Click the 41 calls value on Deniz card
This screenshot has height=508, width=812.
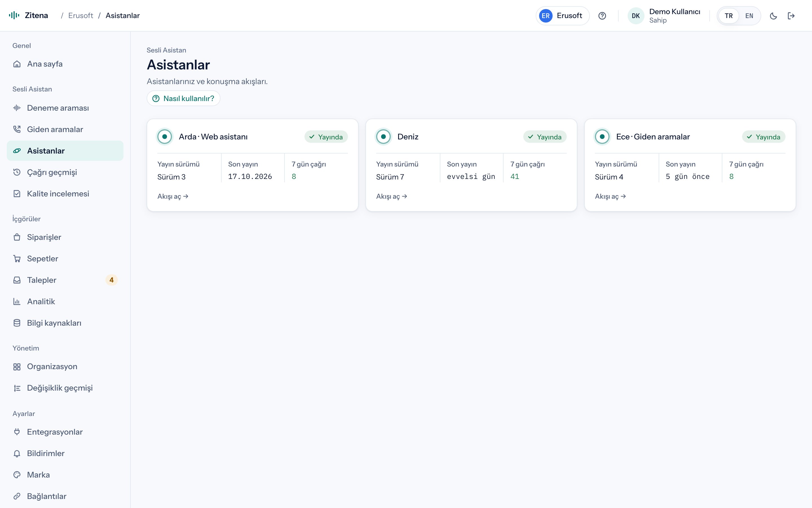pos(515,177)
